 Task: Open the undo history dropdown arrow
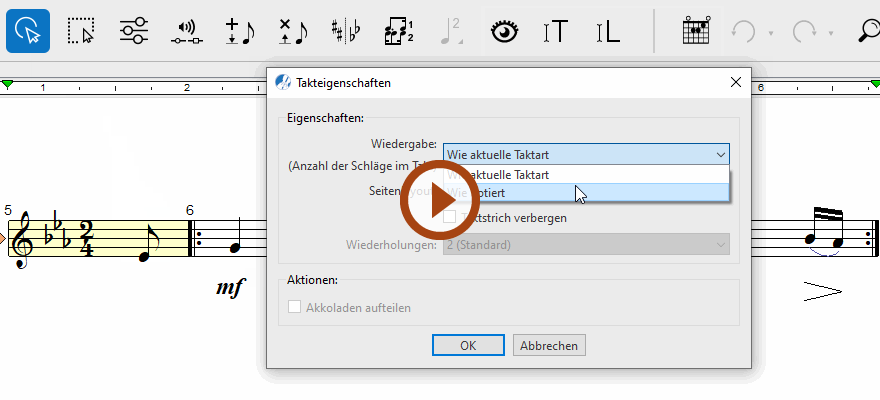(x=771, y=32)
